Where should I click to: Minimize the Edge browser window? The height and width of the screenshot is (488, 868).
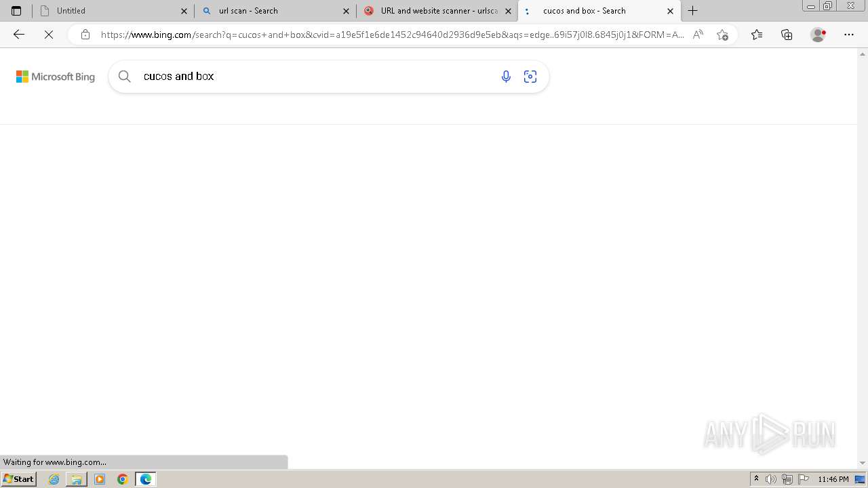[x=811, y=6]
